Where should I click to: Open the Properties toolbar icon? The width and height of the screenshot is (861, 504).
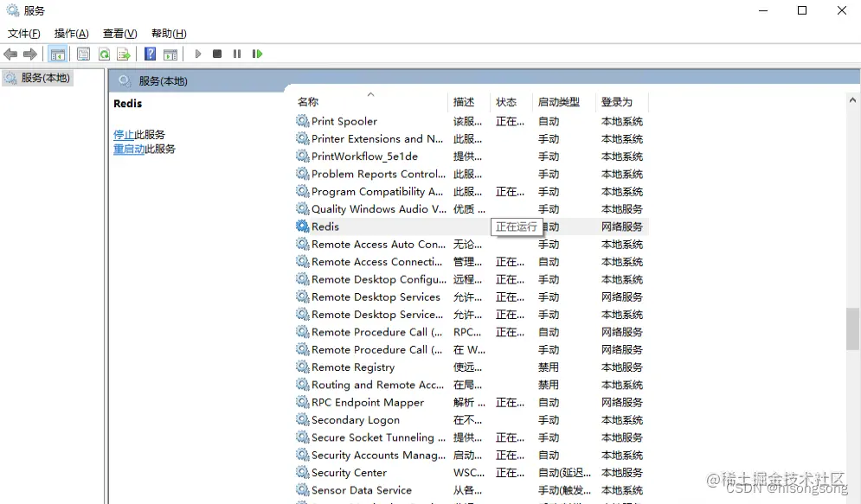[83, 54]
